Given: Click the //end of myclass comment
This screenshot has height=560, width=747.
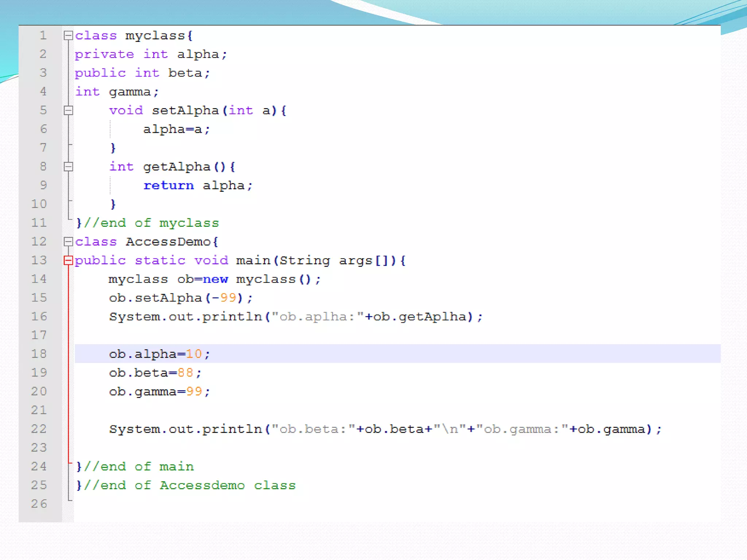Looking at the screenshot, I should [151, 223].
